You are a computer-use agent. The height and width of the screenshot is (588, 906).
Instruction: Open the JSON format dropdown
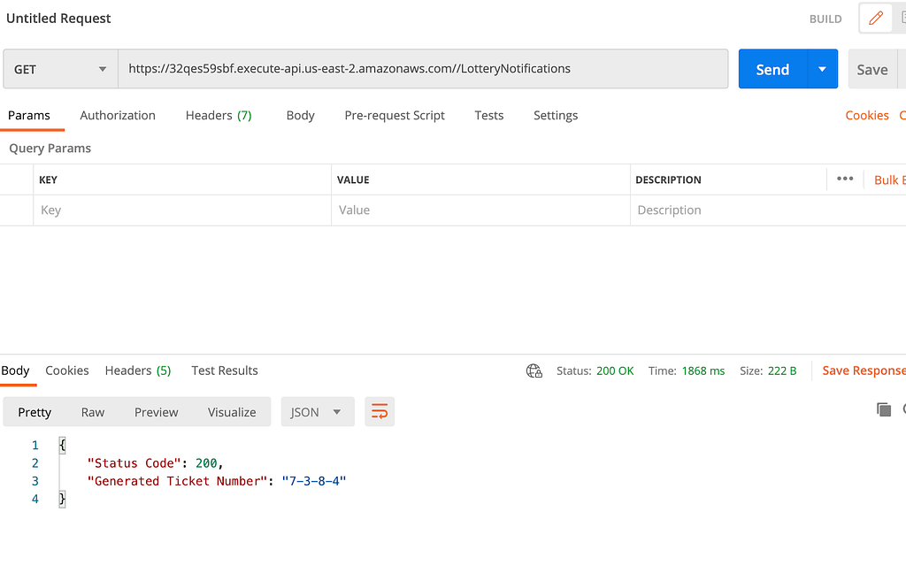318,412
